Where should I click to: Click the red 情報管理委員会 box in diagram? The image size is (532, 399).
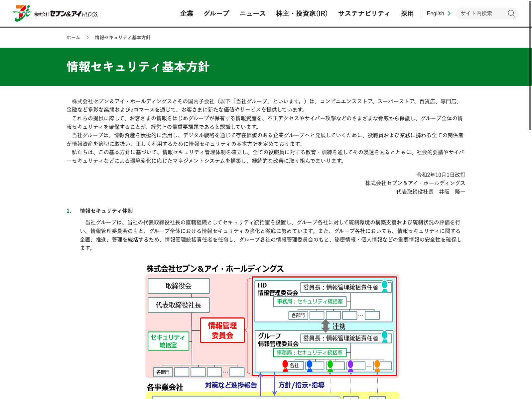pos(222,330)
